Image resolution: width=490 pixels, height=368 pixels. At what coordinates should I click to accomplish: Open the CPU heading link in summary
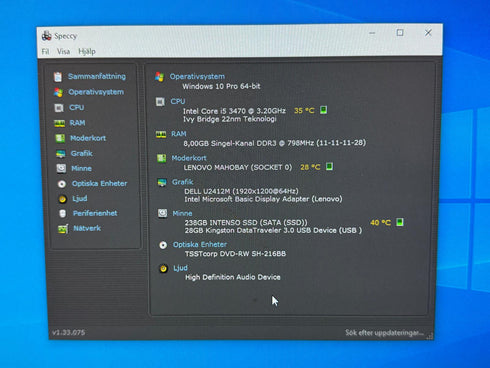click(x=178, y=101)
